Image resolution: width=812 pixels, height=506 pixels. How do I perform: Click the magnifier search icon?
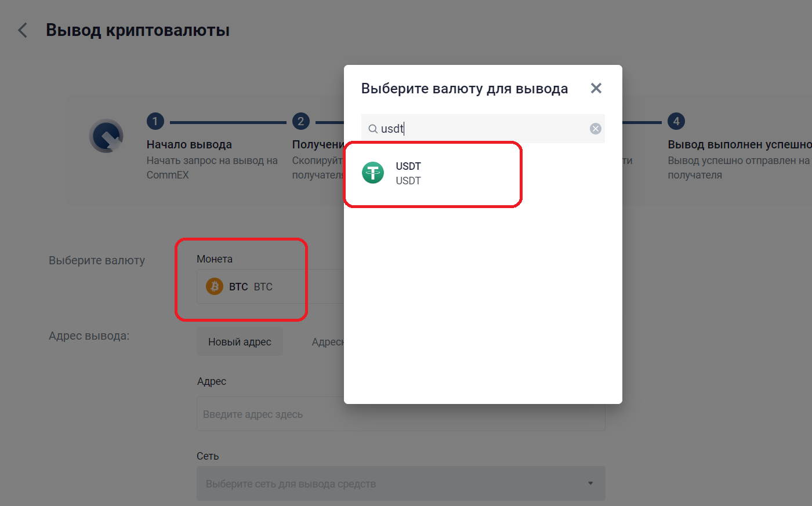point(373,129)
